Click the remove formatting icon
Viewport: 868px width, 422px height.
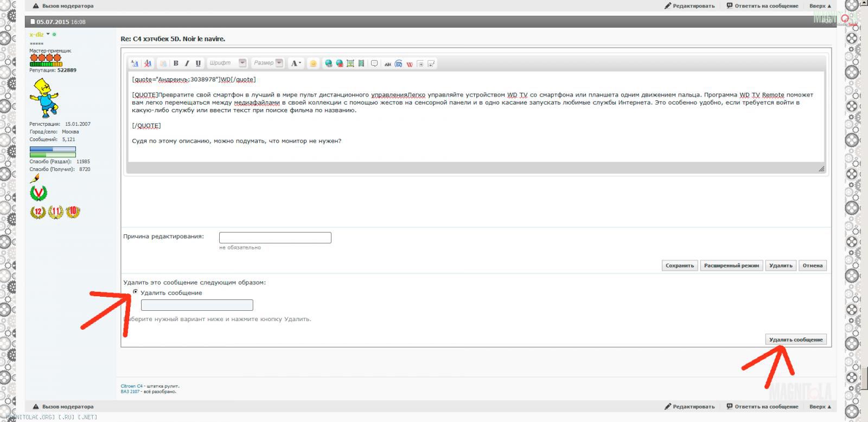[148, 63]
